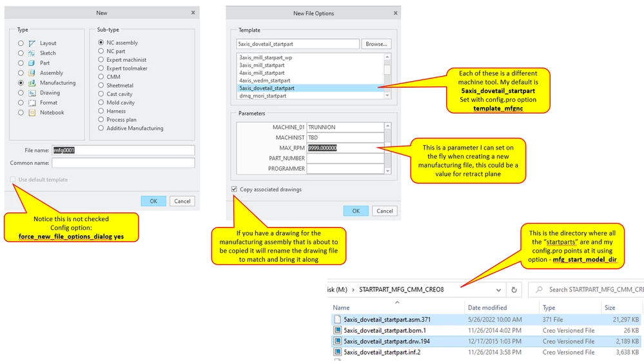The height and width of the screenshot is (361, 644).
Task: Click the breadcrumb chevron before STARTPART_MFG_CMM_CREO8
Action: [x=353, y=289]
